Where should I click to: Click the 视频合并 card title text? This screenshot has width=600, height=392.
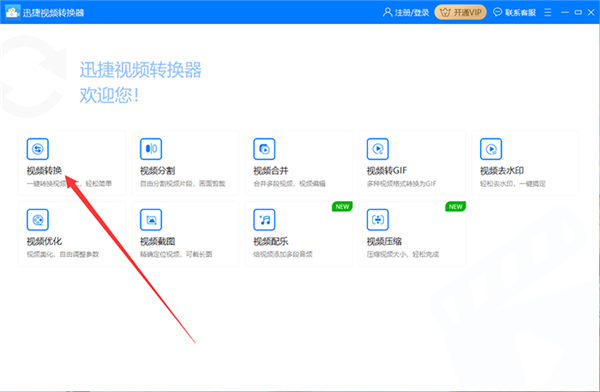pyautogui.click(x=271, y=170)
